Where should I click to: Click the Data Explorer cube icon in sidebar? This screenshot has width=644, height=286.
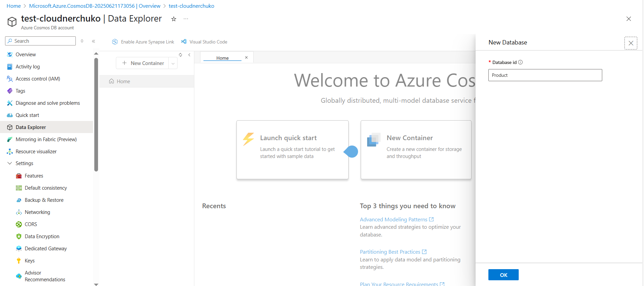(x=10, y=127)
